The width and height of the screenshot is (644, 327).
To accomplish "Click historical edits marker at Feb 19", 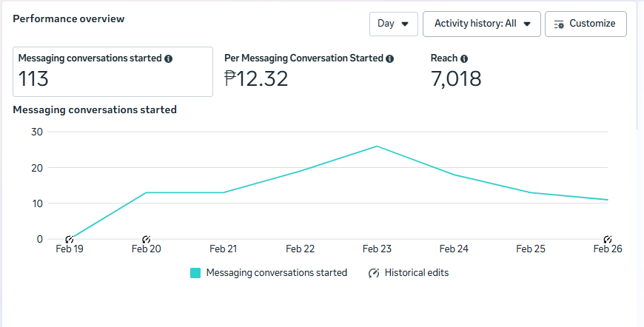I will (70, 239).
